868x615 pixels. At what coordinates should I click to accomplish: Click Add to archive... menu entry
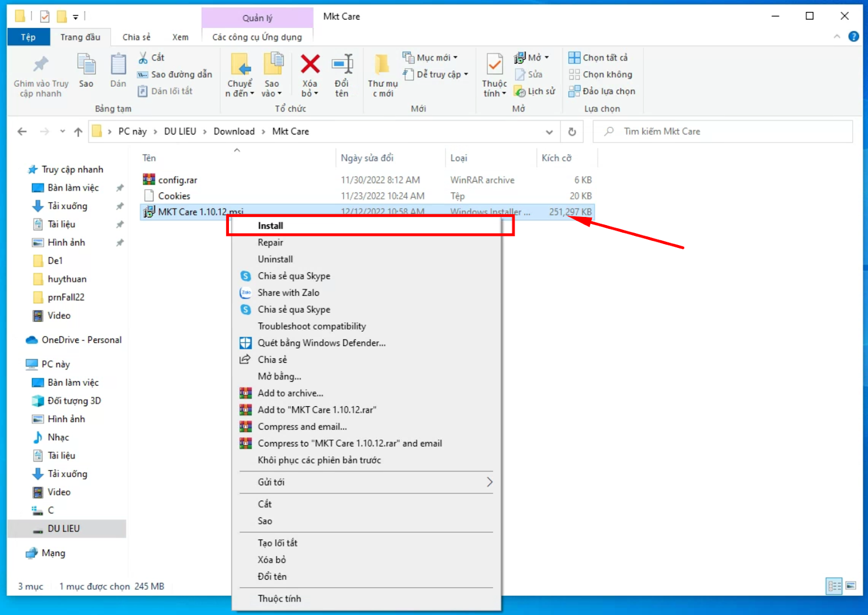pyautogui.click(x=367, y=393)
